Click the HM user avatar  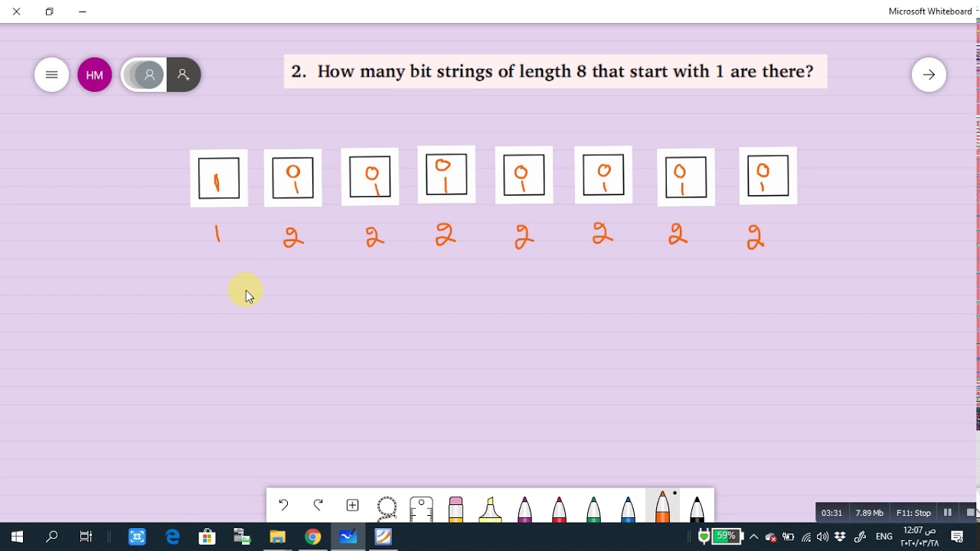point(95,75)
